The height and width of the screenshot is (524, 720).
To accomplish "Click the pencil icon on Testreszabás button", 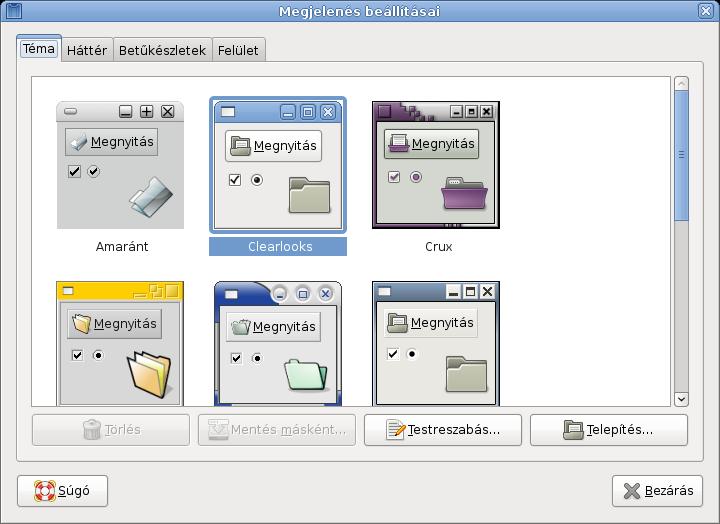I will [396, 431].
